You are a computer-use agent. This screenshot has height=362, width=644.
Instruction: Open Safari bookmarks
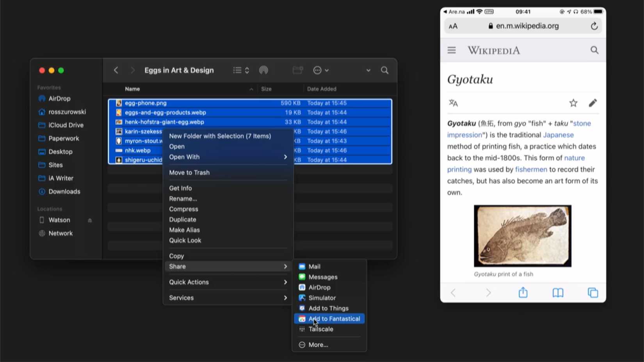558,293
